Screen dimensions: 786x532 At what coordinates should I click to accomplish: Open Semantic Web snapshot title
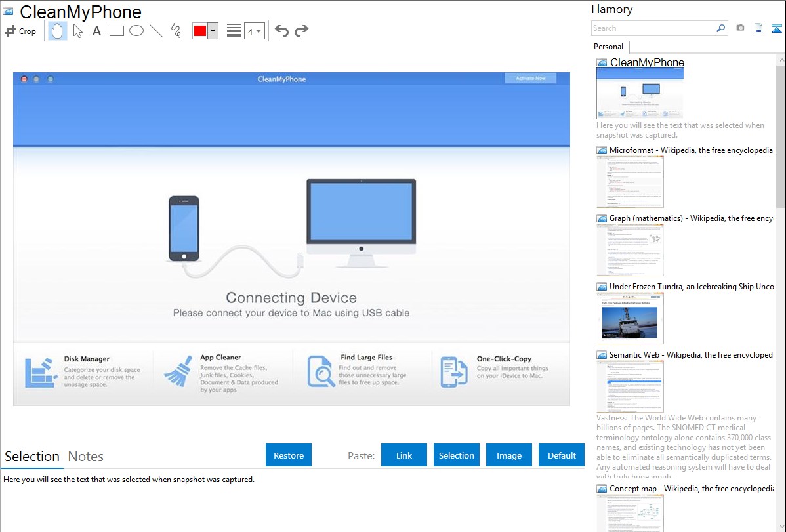tap(691, 354)
